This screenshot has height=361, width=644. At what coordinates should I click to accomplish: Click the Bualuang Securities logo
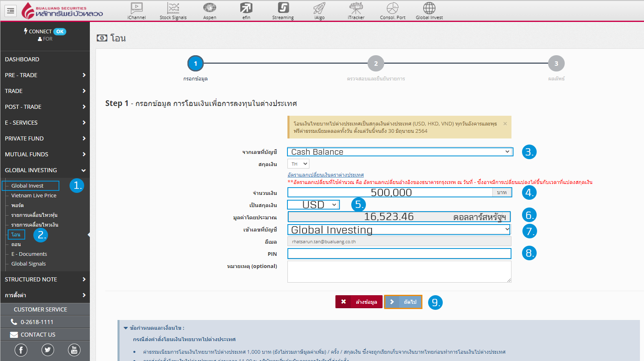[x=62, y=11]
